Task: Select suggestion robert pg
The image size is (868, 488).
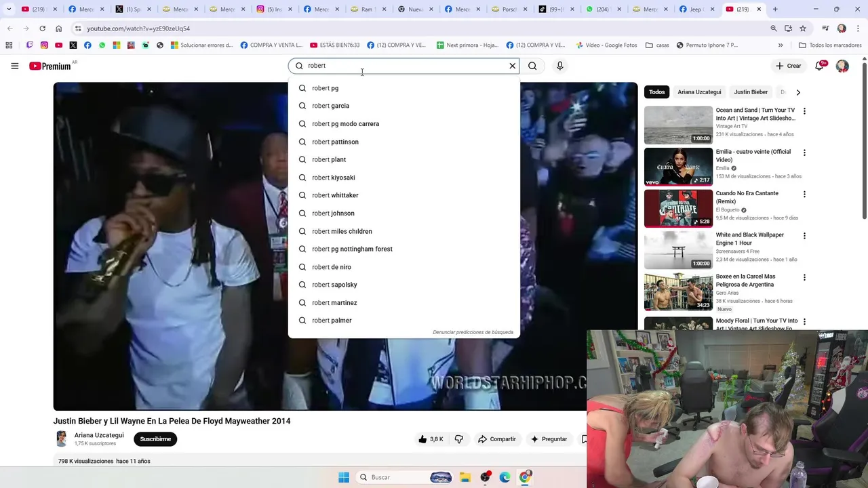Action: pos(404,88)
